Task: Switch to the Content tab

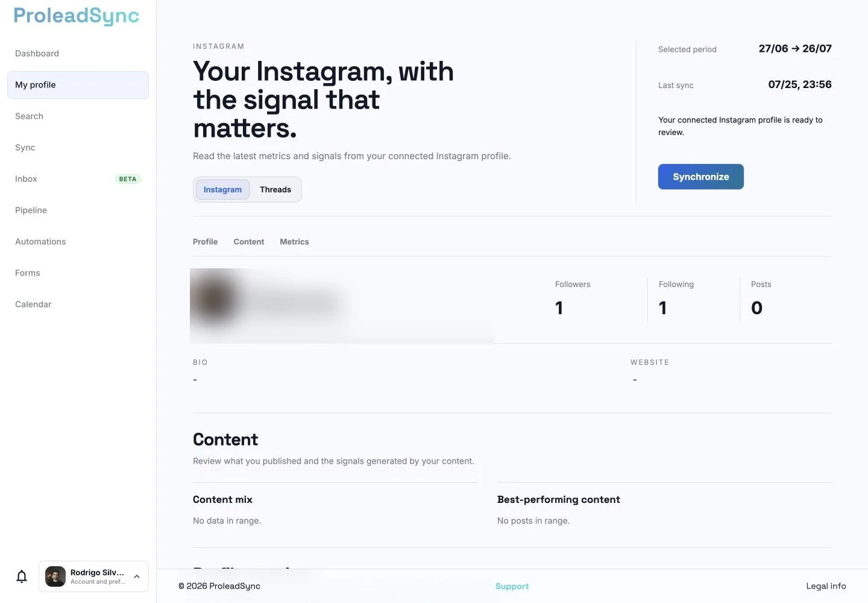Action: (x=249, y=242)
